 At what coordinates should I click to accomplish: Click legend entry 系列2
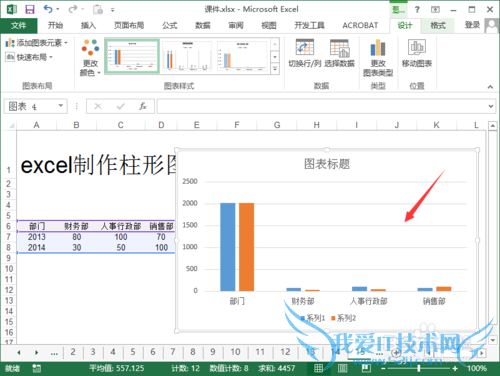point(343,318)
